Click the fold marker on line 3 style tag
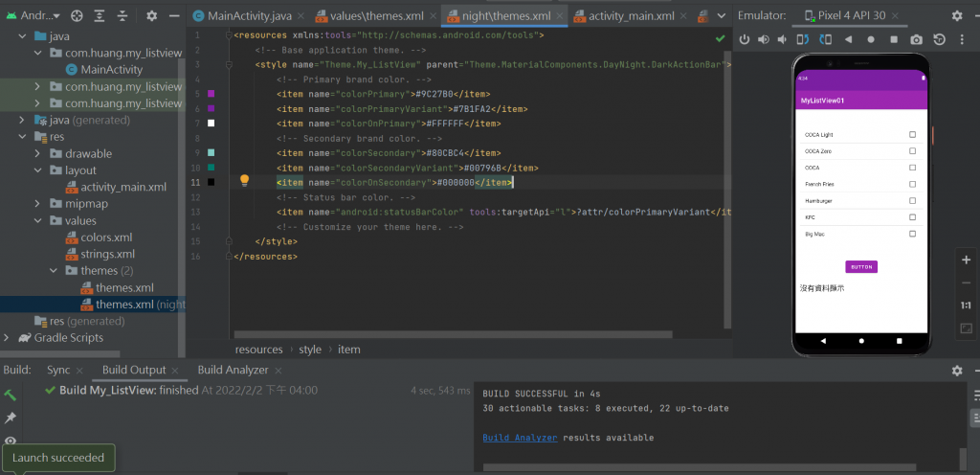 click(x=229, y=64)
